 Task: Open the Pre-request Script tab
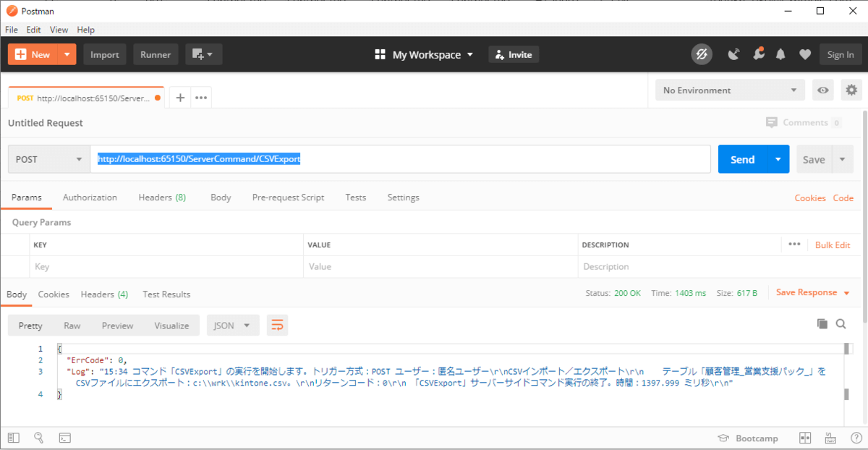point(288,198)
